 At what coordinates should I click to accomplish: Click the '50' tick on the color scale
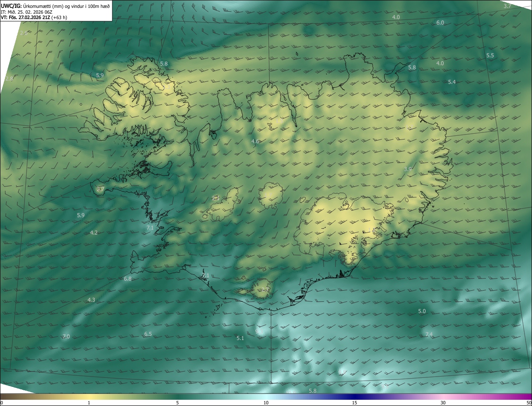pos(529,403)
